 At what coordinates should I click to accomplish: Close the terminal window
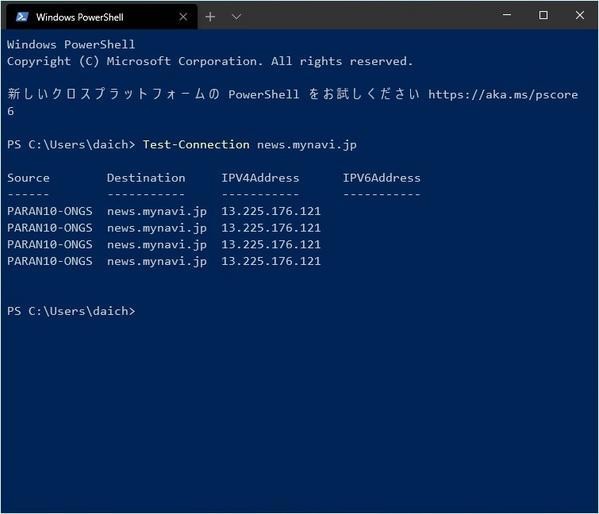click(580, 15)
